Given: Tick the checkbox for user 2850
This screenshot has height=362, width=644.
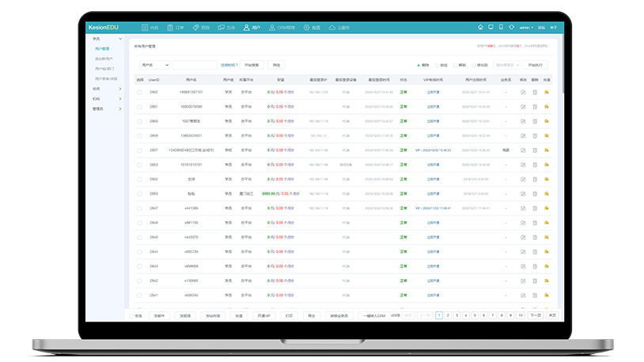Looking at the screenshot, I should 139,193.
